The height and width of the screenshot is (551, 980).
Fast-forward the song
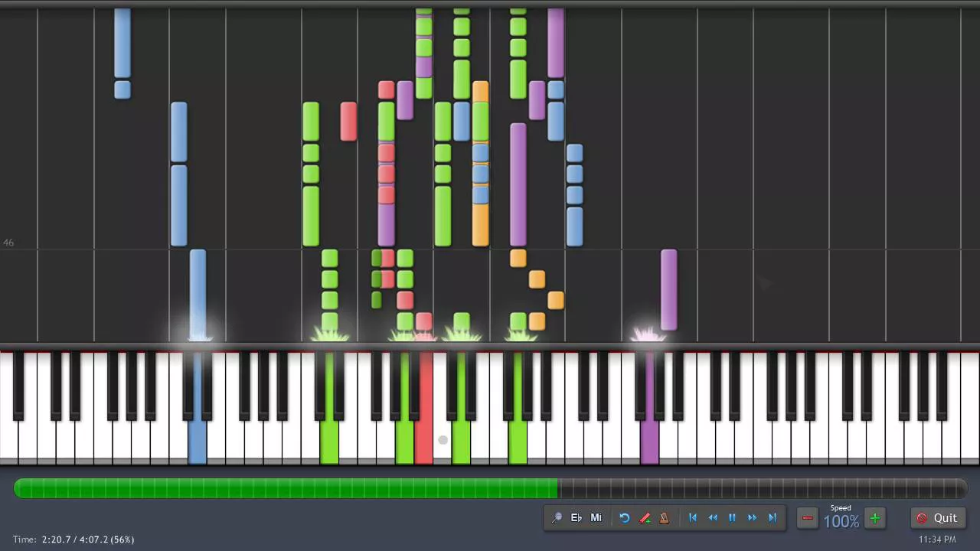[x=752, y=518]
